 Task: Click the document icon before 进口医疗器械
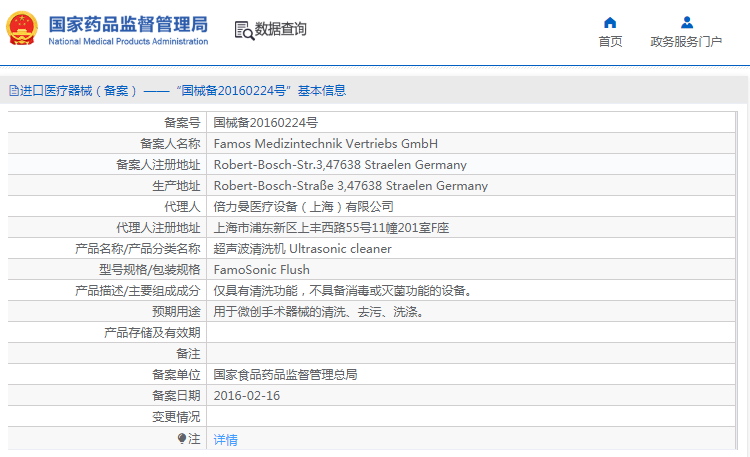tap(13, 90)
